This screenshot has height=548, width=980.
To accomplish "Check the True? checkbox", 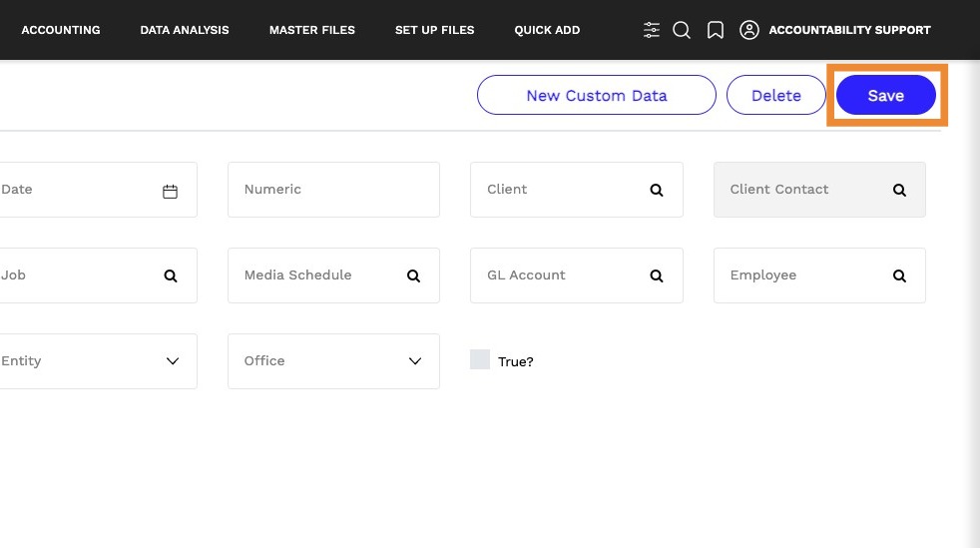I will coord(480,359).
